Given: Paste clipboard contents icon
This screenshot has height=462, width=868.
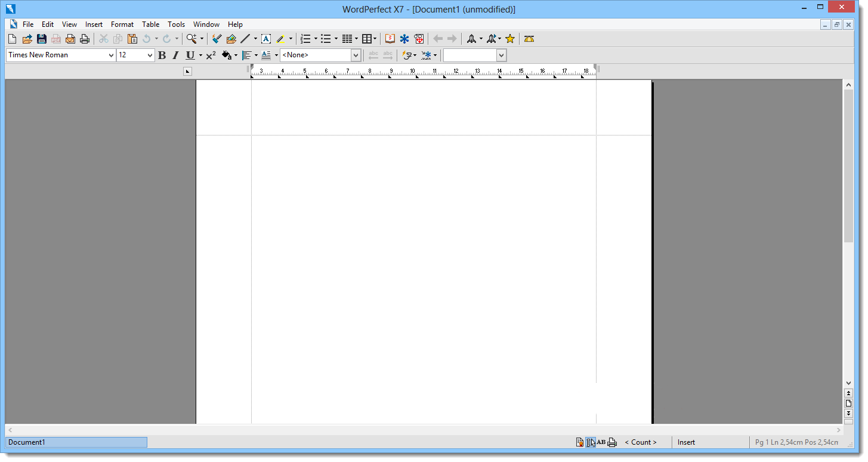Looking at the screenshot, I should 132,39.
